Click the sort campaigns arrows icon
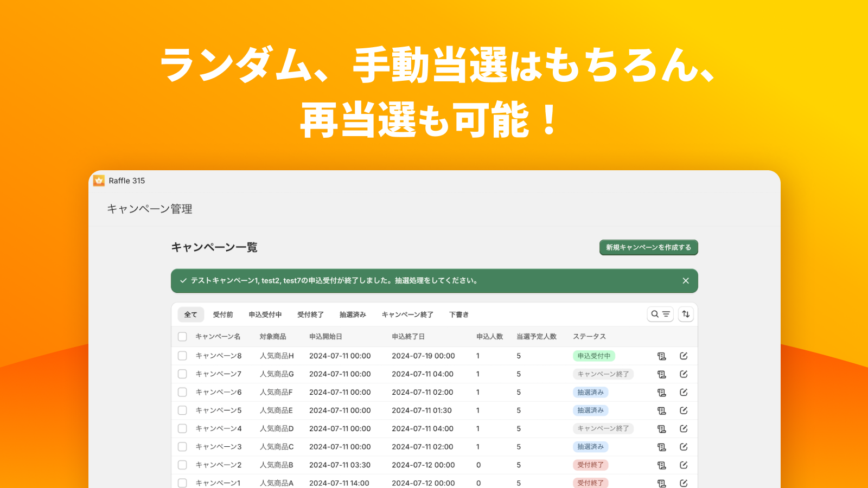This screenshot has width=868, height=488. click(x=686, y=314)
